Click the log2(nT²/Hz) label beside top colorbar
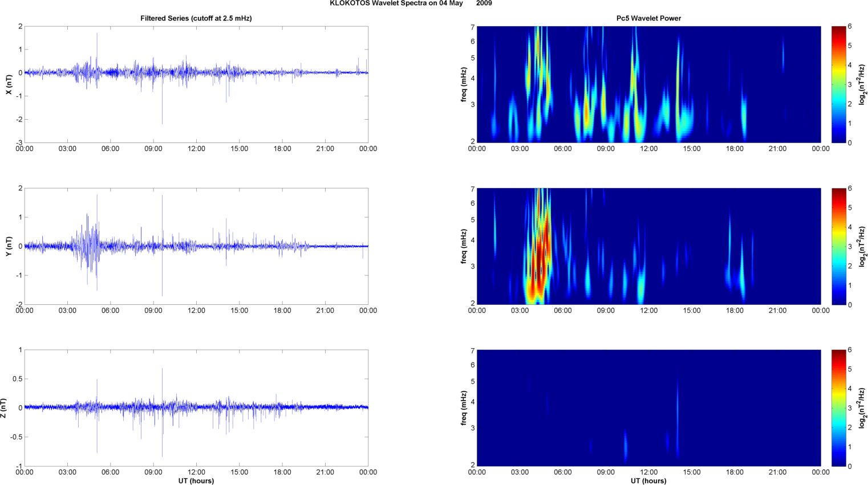 pos(862,84)
